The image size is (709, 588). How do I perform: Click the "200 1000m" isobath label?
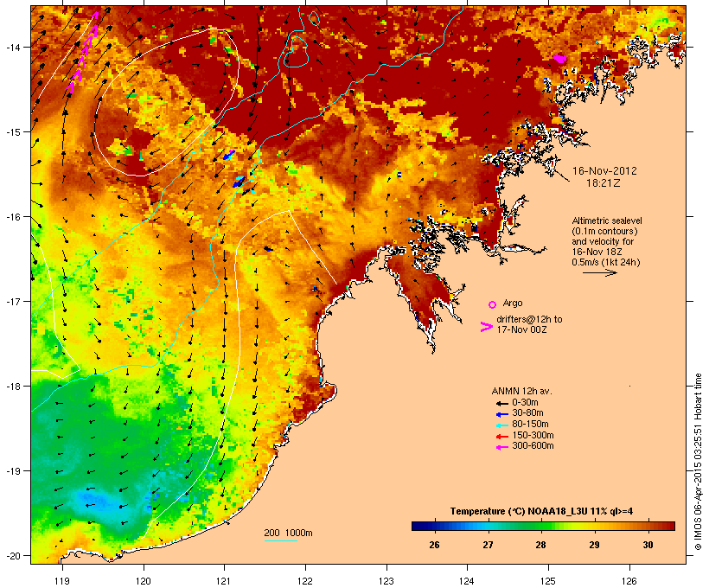pyautogui.click(x=288, y=533)
